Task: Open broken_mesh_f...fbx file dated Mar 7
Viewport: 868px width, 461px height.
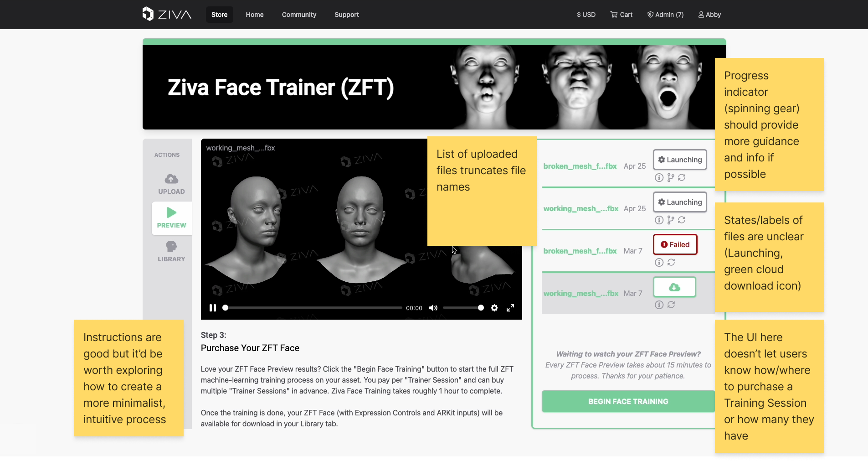Action: [x=580, y=251]
